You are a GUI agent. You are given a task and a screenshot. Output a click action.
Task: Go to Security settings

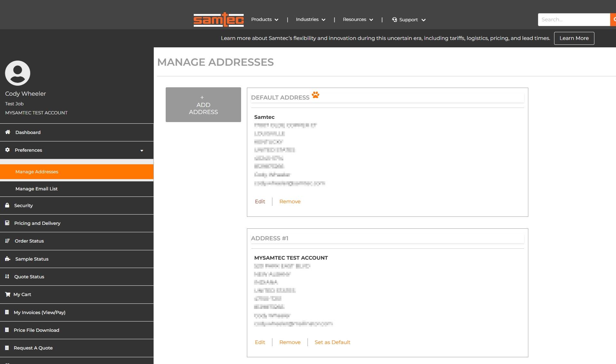tap(77, 206)
